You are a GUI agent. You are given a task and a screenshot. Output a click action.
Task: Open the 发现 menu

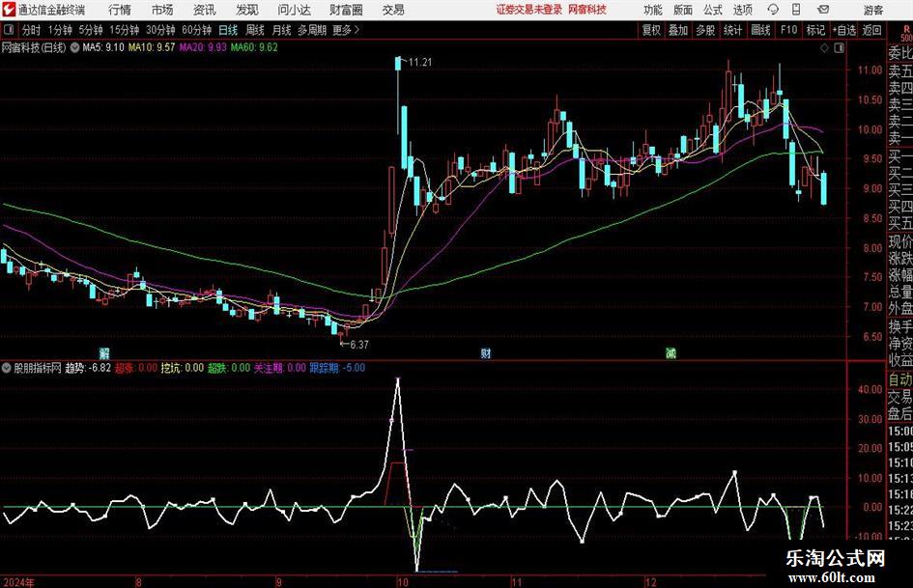coord(247,10)
